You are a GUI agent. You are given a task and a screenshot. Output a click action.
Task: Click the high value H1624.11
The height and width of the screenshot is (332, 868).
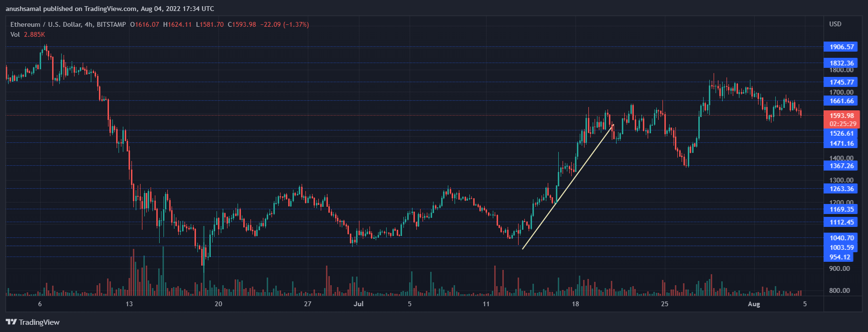(x=177, y=24)
